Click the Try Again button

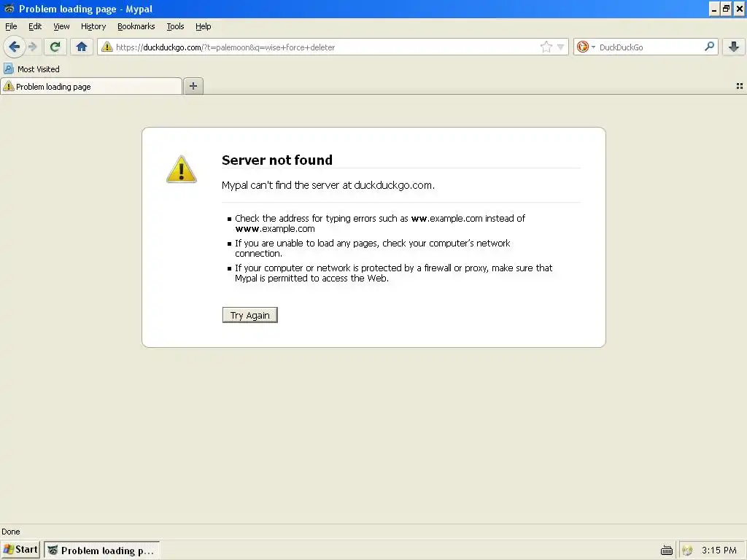click(x=249, y=315)
